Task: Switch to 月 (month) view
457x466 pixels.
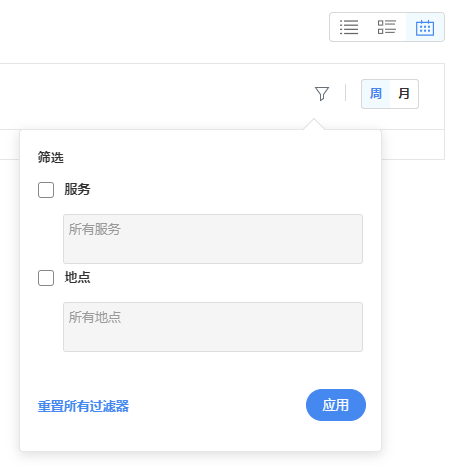Action: click(404, 94)
